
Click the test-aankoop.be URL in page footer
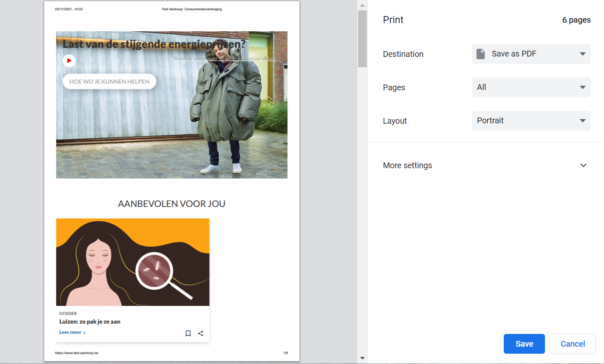coord(77,353)
